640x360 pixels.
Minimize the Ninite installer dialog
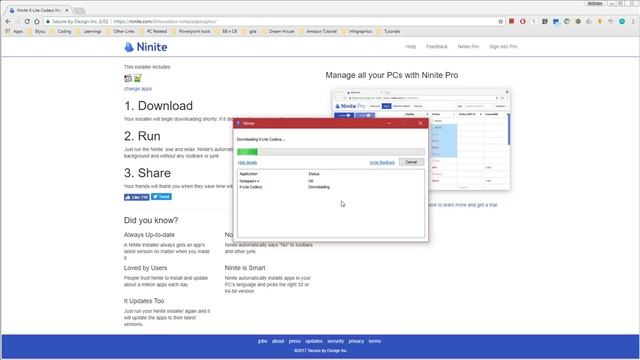(389, 123)
